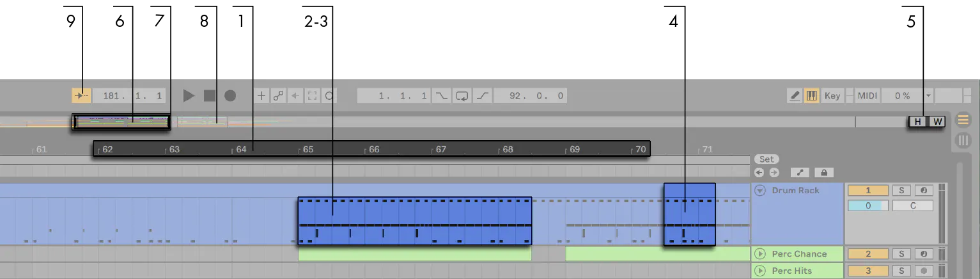The image size is (980, 279).
Task: Toggle Lock Envelopes padlock icon
Action: [824, 173]
